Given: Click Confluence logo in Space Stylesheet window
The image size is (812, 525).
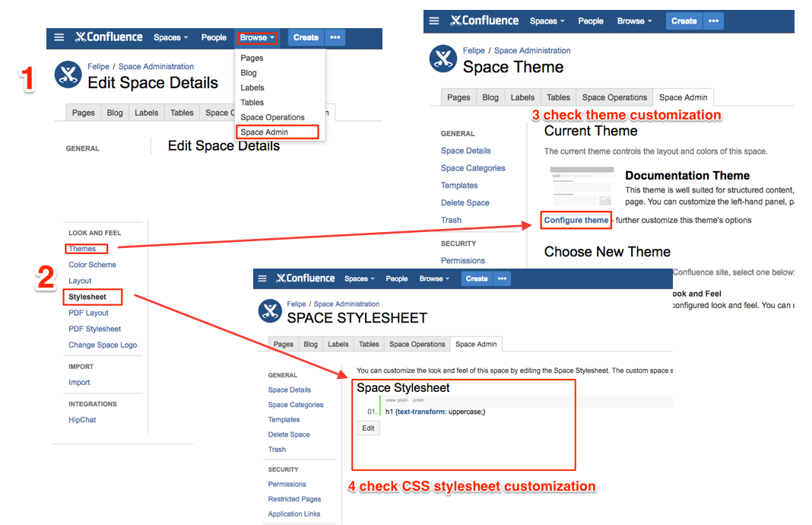Looking at the screenshot, I should [306, 278].
